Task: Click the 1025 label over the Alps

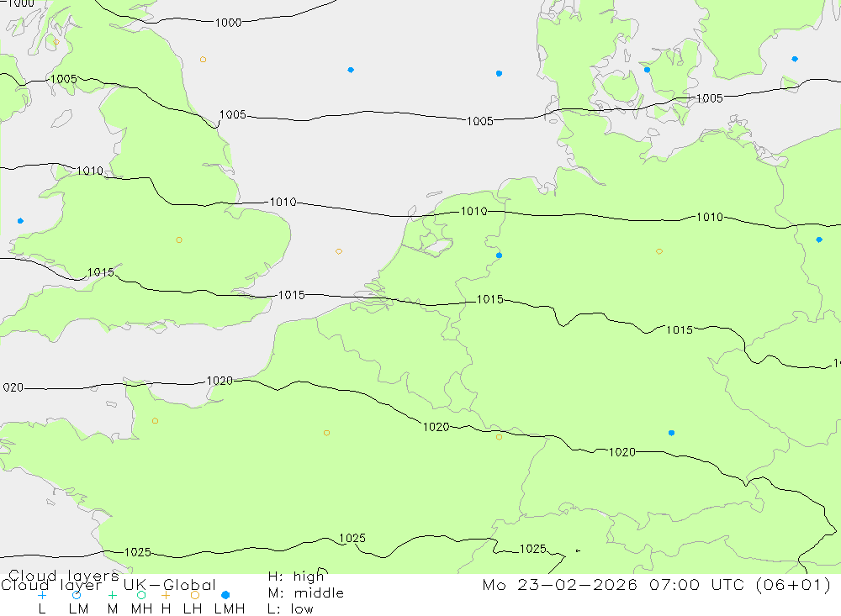Action: [533, 549]
